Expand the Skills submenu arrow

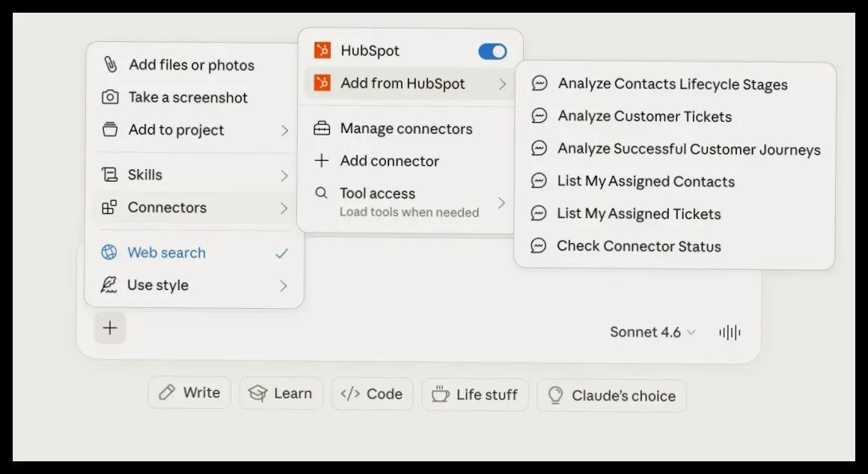pyautogui.click(x=284, y=176)
